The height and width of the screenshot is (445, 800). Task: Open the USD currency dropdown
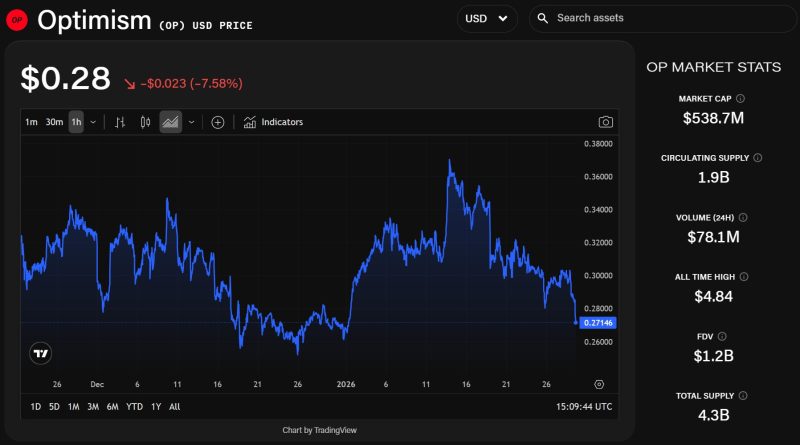click(x=487, y=18)
